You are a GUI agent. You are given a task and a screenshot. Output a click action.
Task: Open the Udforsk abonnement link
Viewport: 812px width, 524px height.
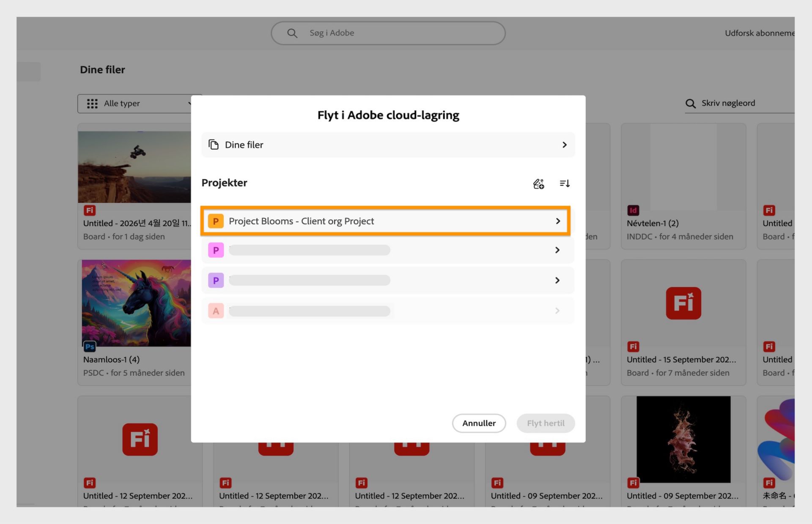[760, 33]
